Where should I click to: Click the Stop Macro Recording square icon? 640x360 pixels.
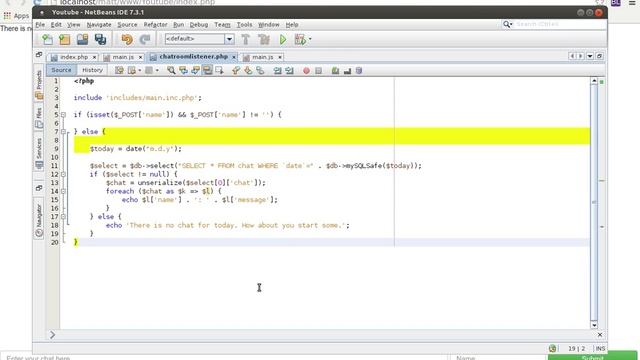click(x=318, y=71)
